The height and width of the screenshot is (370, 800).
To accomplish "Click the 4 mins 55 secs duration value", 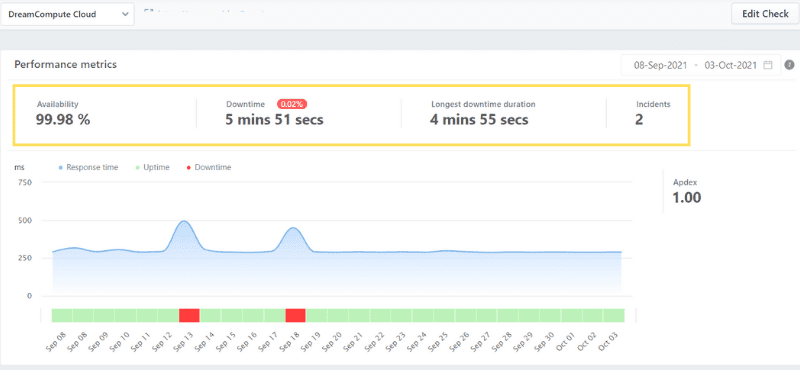I will tap(480, 120).
